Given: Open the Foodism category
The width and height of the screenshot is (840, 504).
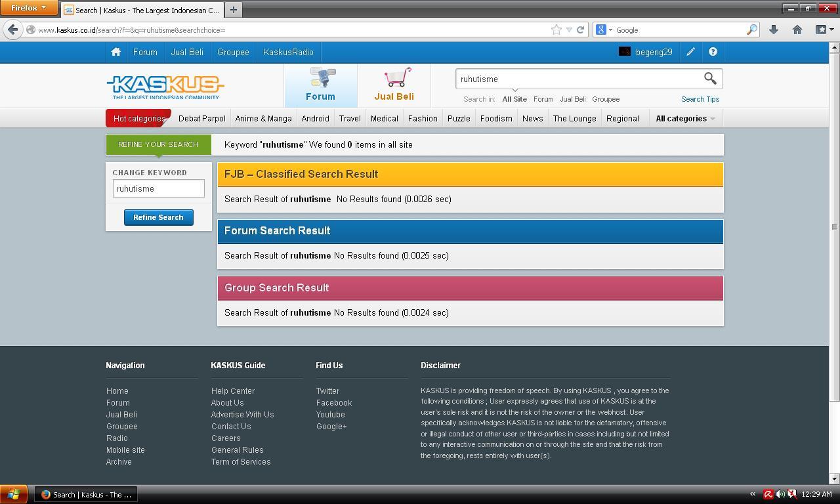Looking at the screenshot, I should click(x=496, y=119).
